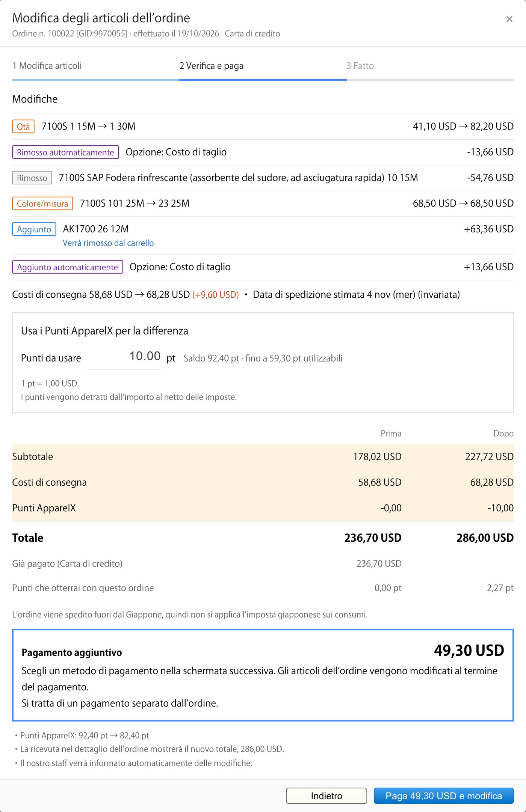Click the Qtà badge
This screenshot has height=812, width=526.
tap(23, 127)
